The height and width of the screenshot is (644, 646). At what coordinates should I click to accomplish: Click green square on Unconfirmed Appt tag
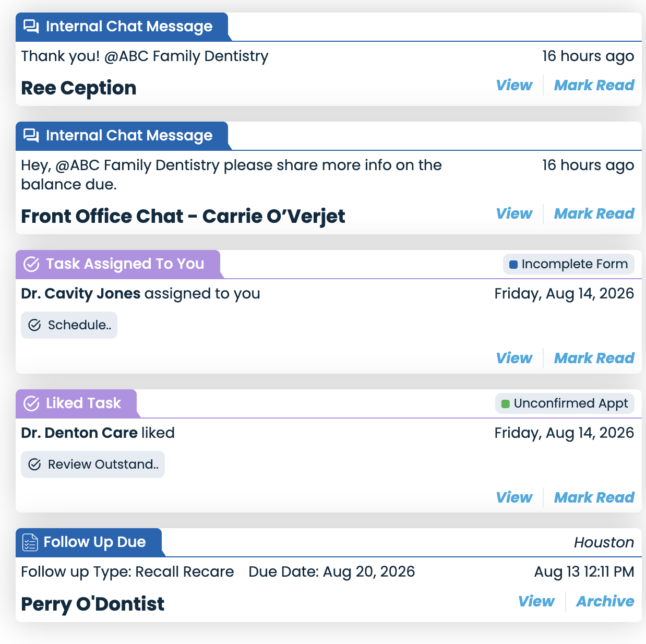click(x=506, y=404)
